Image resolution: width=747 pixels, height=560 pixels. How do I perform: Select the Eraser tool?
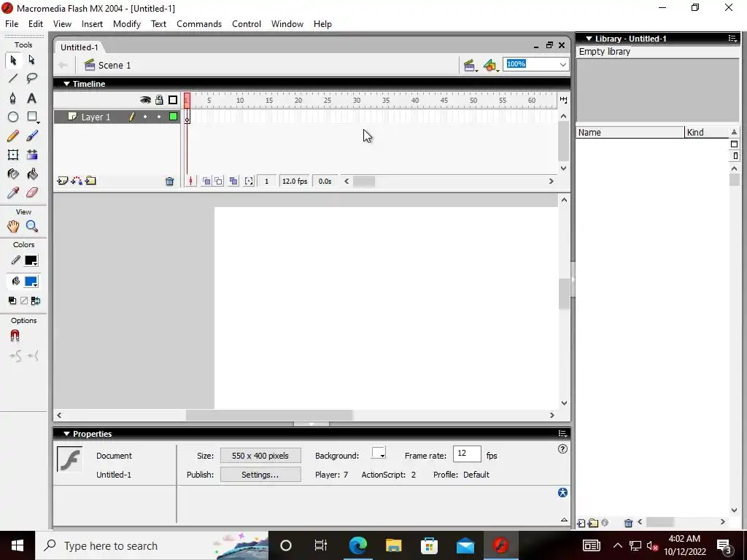coord(31,192)
